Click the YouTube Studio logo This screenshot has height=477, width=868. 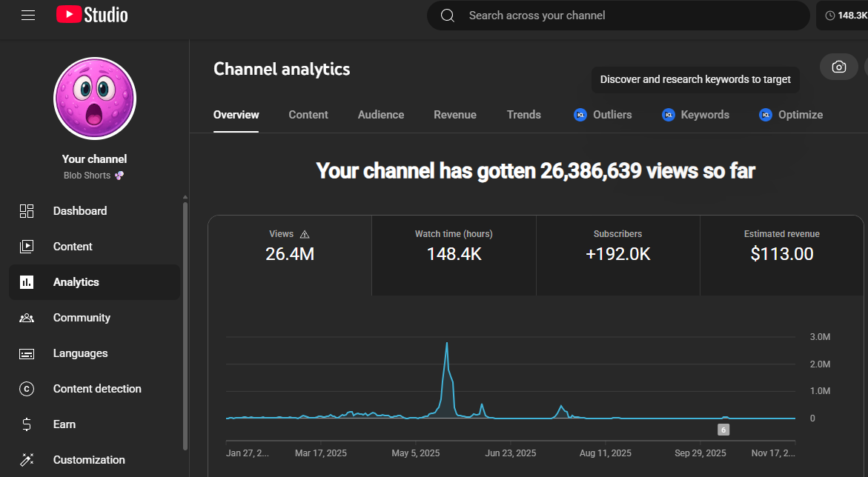[92, 15]
